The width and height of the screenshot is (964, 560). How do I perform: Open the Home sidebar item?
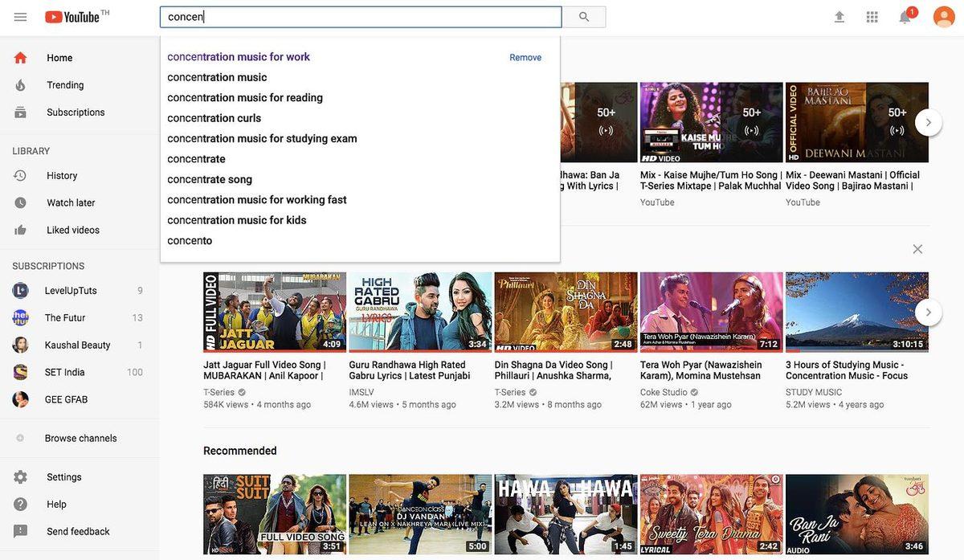(79, 58)
